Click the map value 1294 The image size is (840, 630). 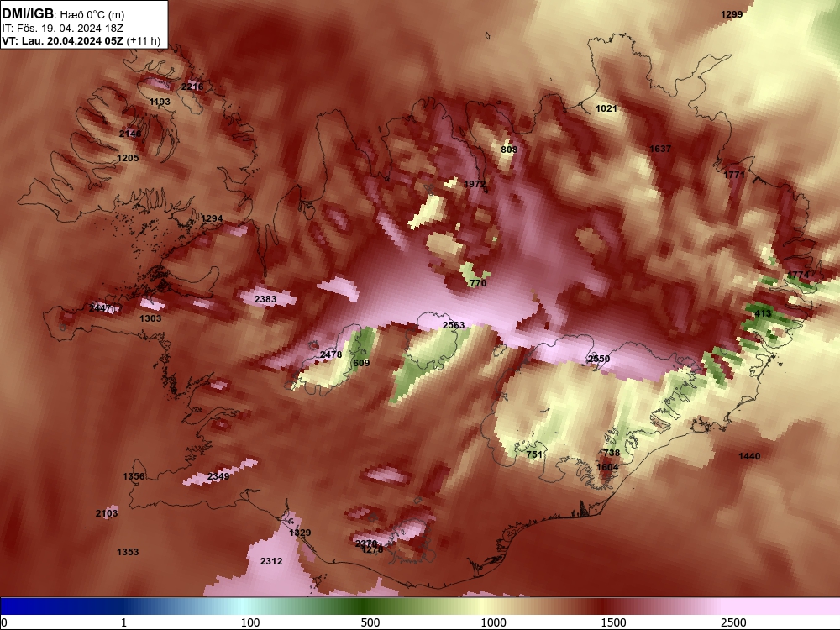click(x=212, y=218)
